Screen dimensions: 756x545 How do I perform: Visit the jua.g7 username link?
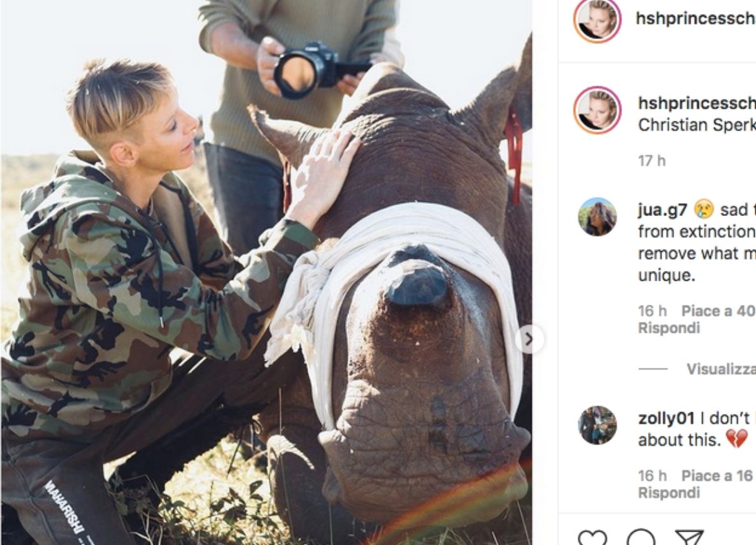(663, 210)
